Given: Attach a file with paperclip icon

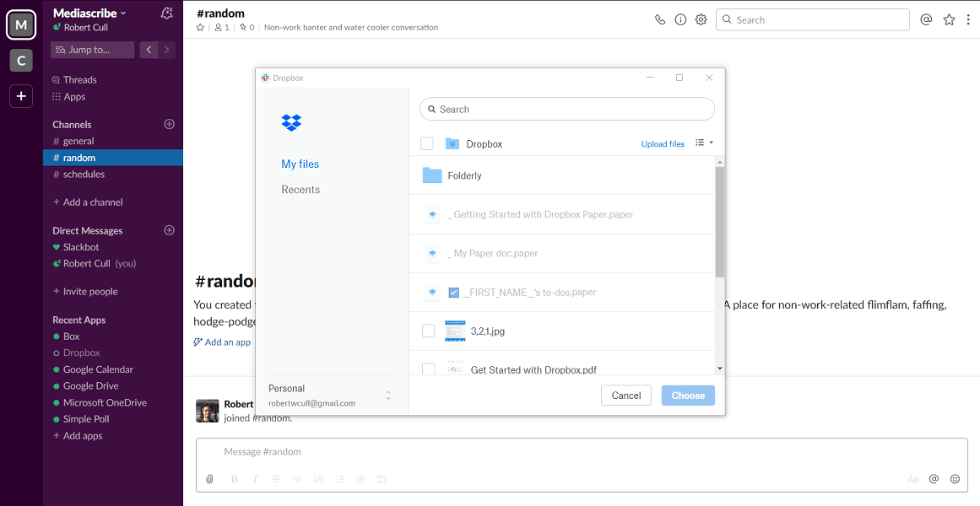Looking at the screenshot, I should coord(210,479).
